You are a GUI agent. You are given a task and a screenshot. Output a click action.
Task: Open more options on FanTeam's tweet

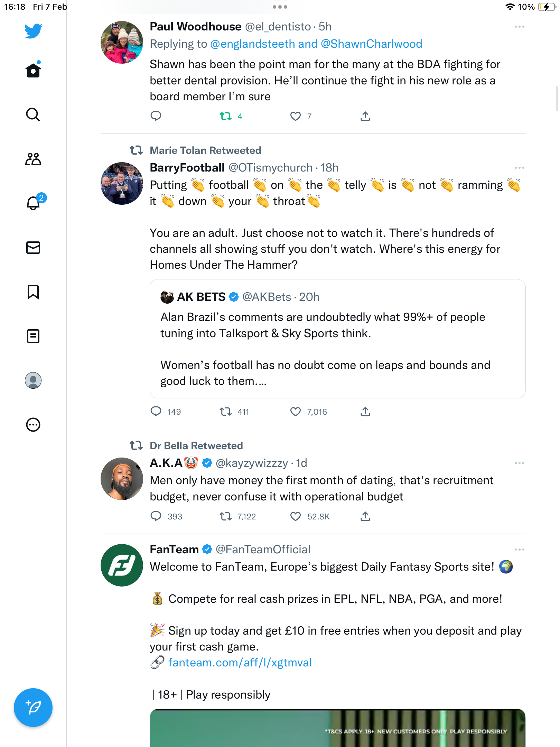[x=519, y=550]
